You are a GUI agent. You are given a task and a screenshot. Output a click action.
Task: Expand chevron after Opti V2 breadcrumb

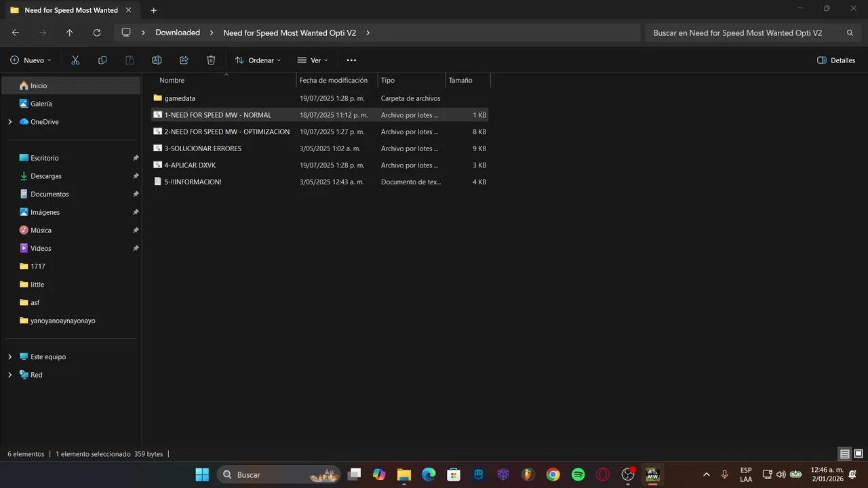tap(368, 33)
